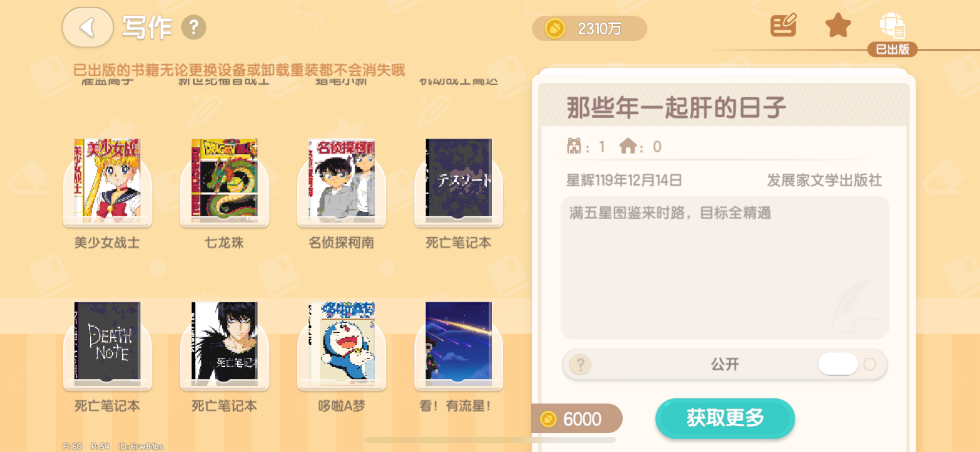
Task: Select the 名侦探柯南 book cover
Action: coord(342,181)
